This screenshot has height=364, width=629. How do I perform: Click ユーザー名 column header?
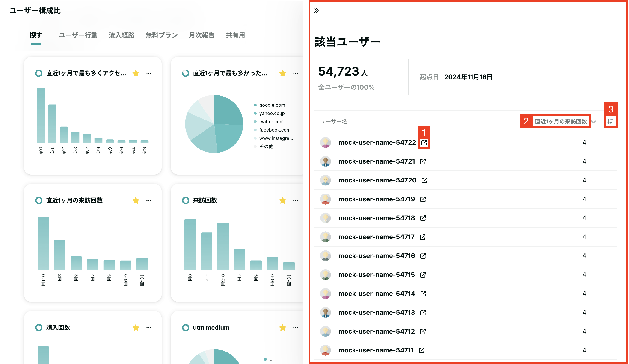click(334, 121)
